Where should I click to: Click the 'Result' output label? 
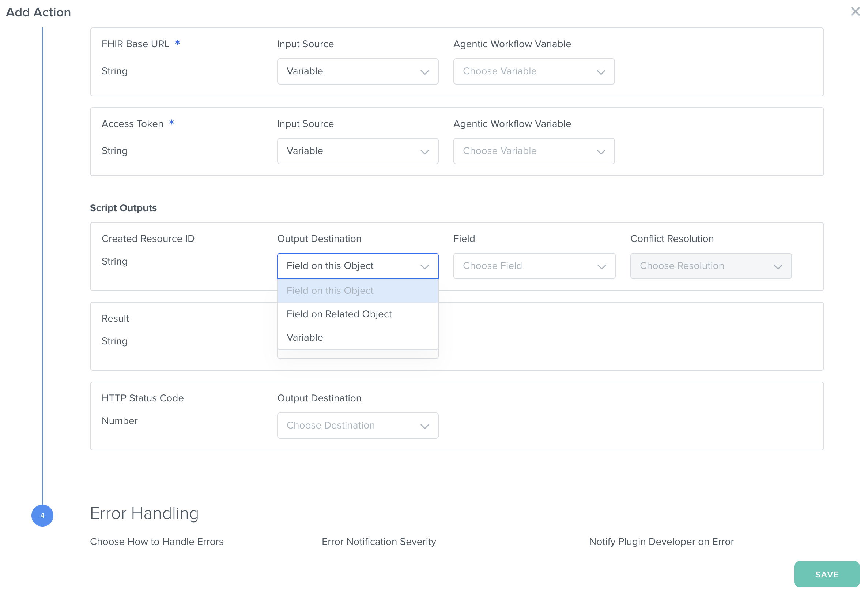tap(115, 318)
